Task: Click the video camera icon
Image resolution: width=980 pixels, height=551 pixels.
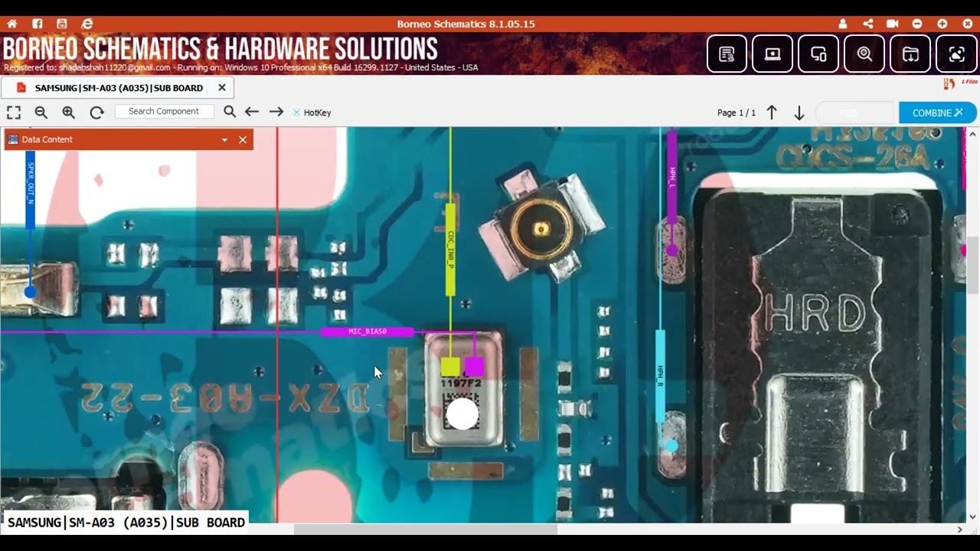Action: point(892,24)
